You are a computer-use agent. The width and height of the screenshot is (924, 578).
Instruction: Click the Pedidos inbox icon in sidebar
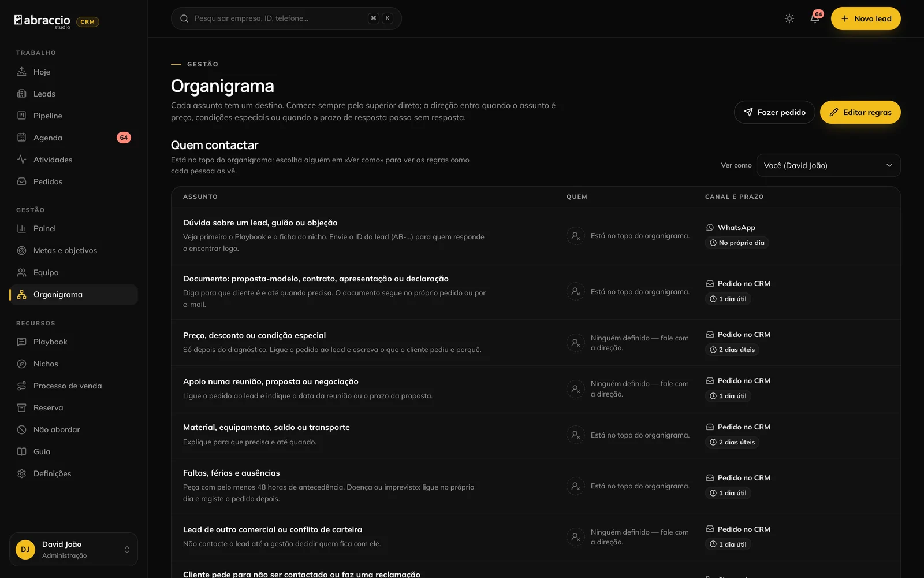pyautogui.click(x=21, y=181)
